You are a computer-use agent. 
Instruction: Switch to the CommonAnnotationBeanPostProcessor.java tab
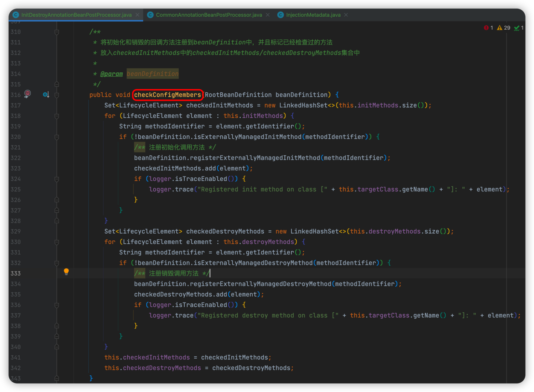pyautogui.click(x=209, y=15)
